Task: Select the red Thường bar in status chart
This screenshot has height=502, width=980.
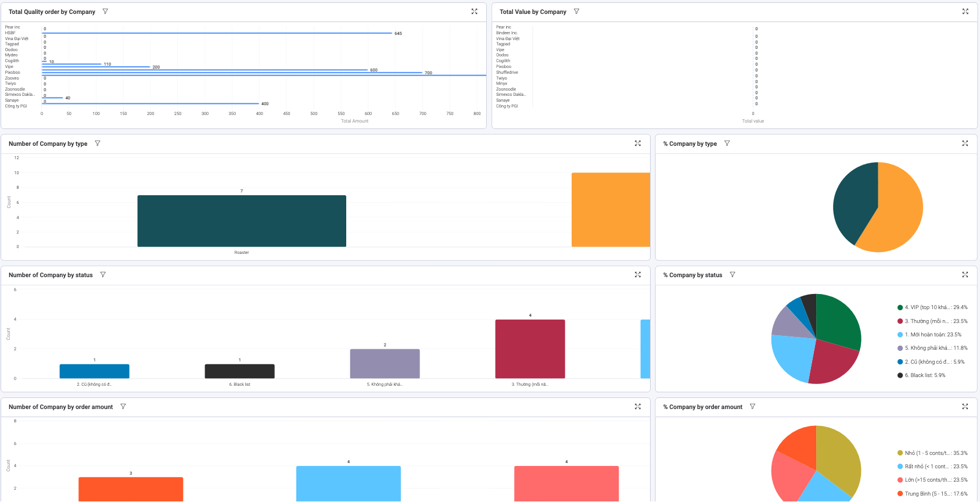Action: (x=530, y=349)
